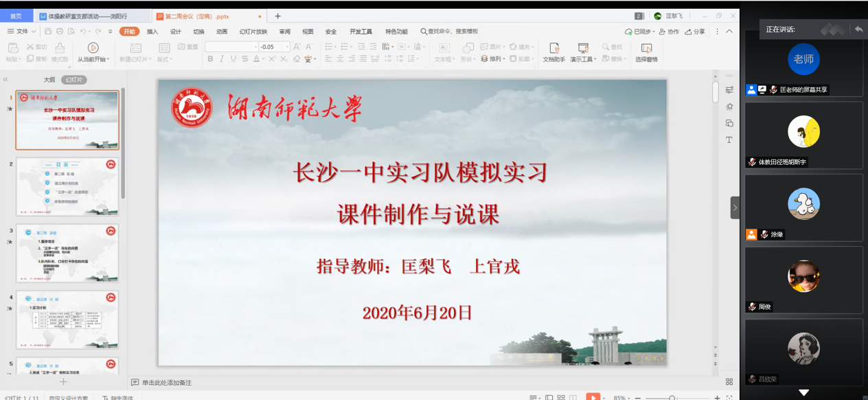This screenshot has width=868, height=400.
Task: Click the 单击此处添加备注 notes area
Action: [167, 383]
